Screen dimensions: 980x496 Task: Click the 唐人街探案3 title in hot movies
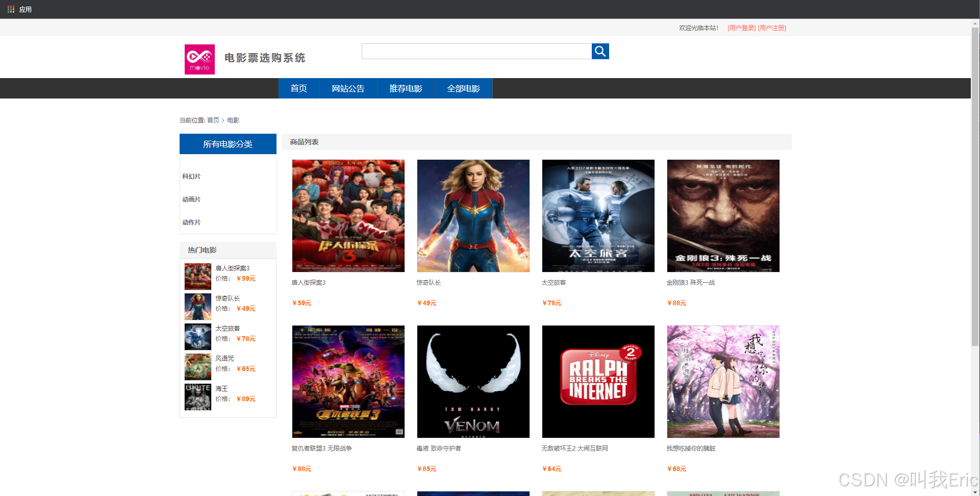233,268
